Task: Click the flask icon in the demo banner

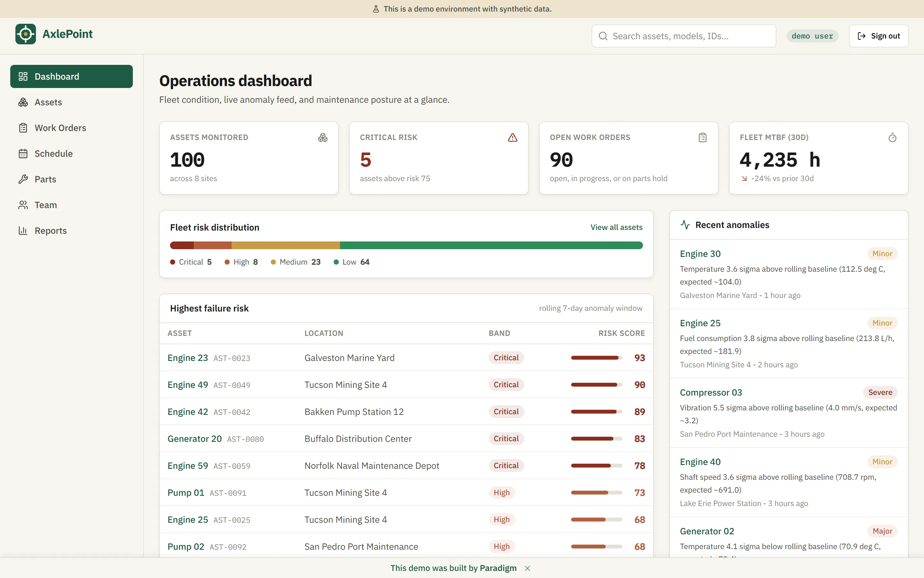Action: (x=376, y=9)
